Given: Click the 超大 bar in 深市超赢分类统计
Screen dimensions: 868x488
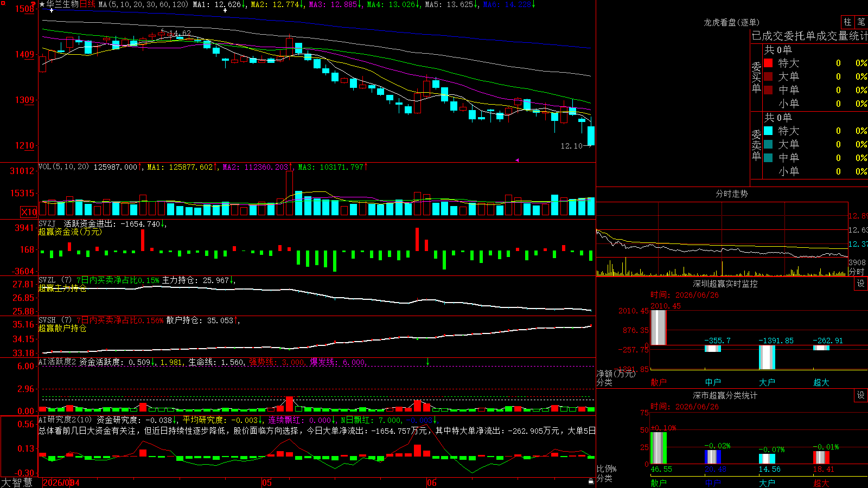Looking at the screenshot, I should [x=821, y=458].
